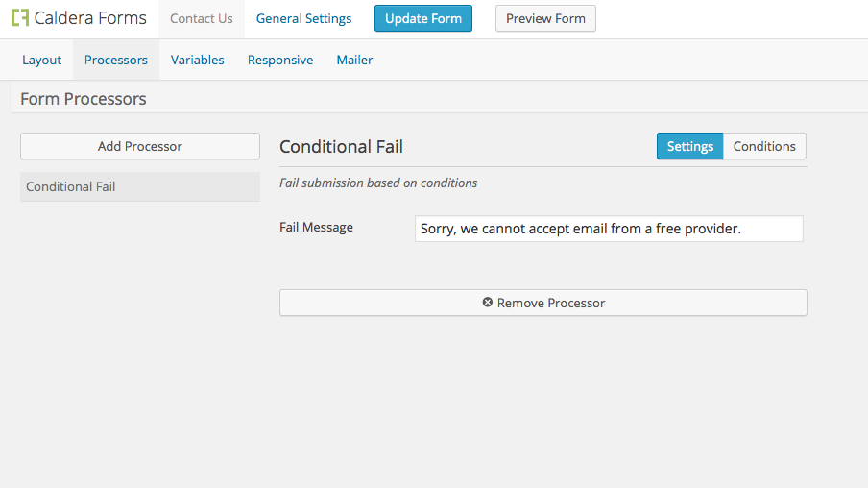Switch to processor Settings view
The height and width of the screenshot is (488, 868).
click(x=689, y=146)
